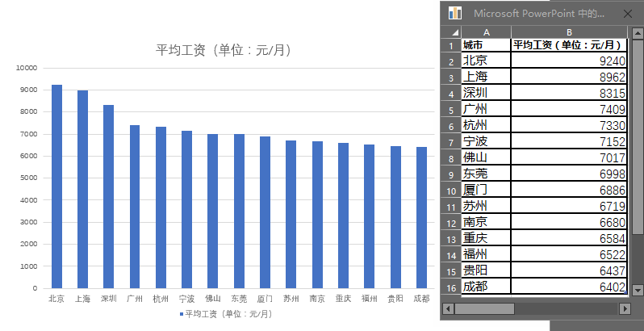644x331 pixels.
Task: Select the 广州 bar in the chart
Action: (x=135, y=207)
